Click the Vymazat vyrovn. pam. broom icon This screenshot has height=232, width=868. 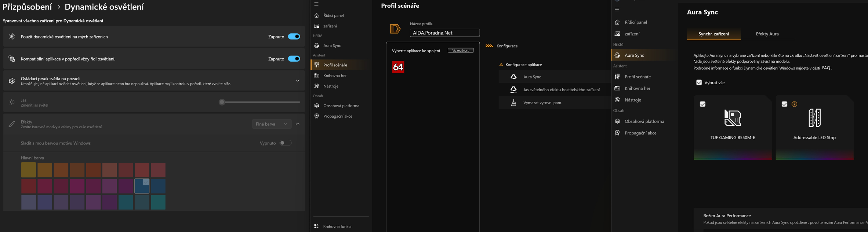tap(513, 103)
